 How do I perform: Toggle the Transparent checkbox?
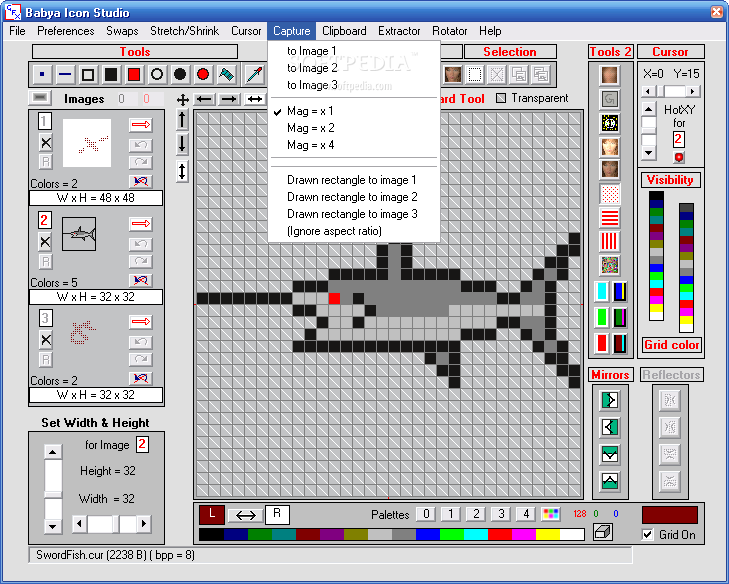click(501, 98)
